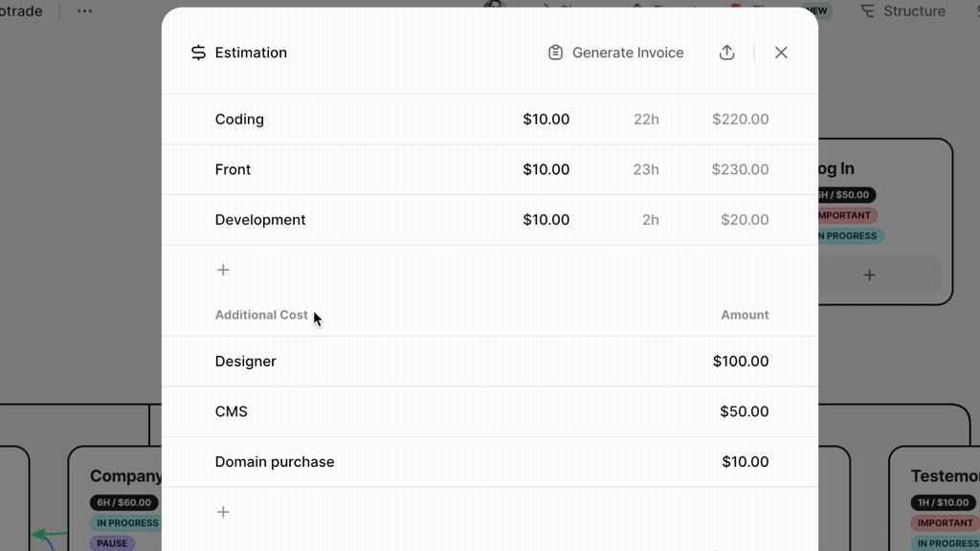Select the Front row name

[x=233, y=169]
